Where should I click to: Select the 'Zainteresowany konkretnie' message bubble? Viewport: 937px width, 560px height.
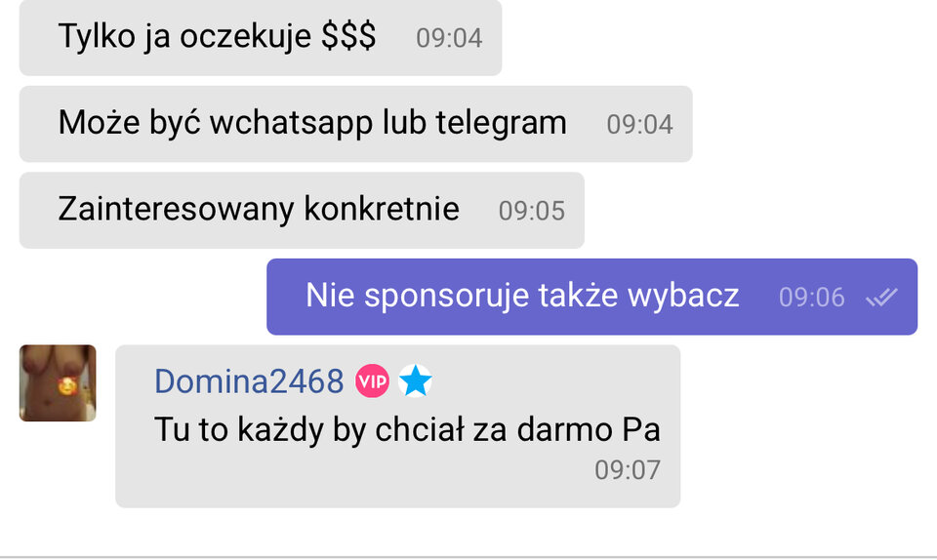(302, 210)
